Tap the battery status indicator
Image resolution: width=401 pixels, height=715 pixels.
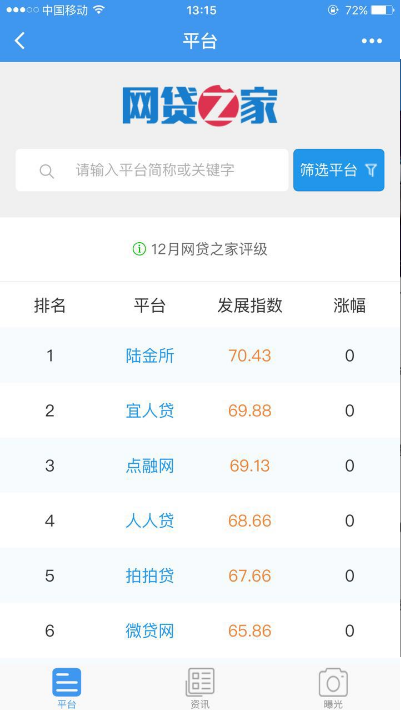382,10
